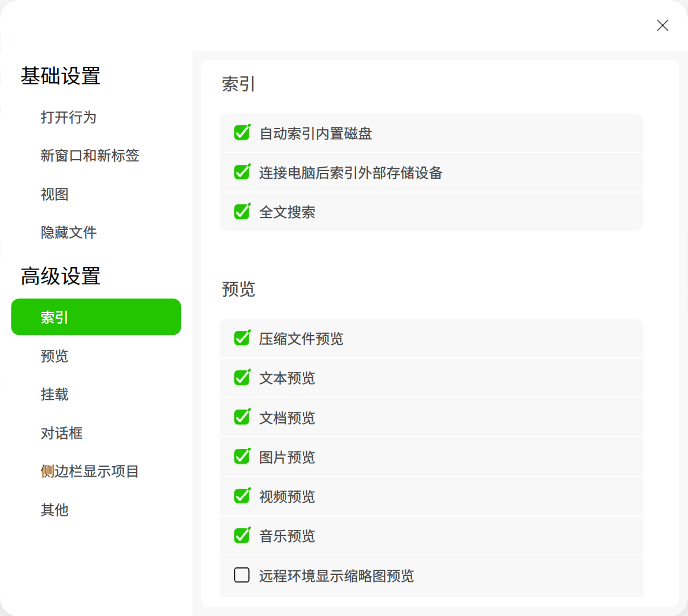
Task: Turn off 音乐预览
Action: (x=242, y=536)
